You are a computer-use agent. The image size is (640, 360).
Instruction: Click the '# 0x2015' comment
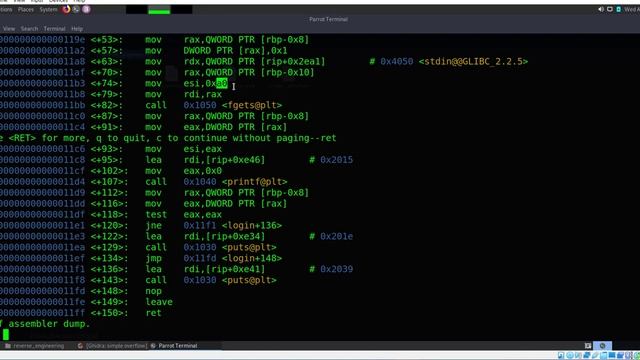331,160
